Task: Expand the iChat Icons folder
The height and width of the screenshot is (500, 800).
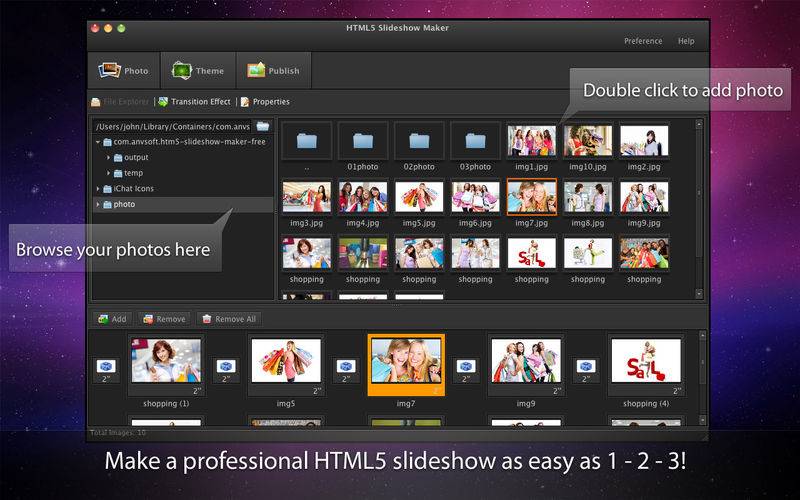Action: coord(98,189)
